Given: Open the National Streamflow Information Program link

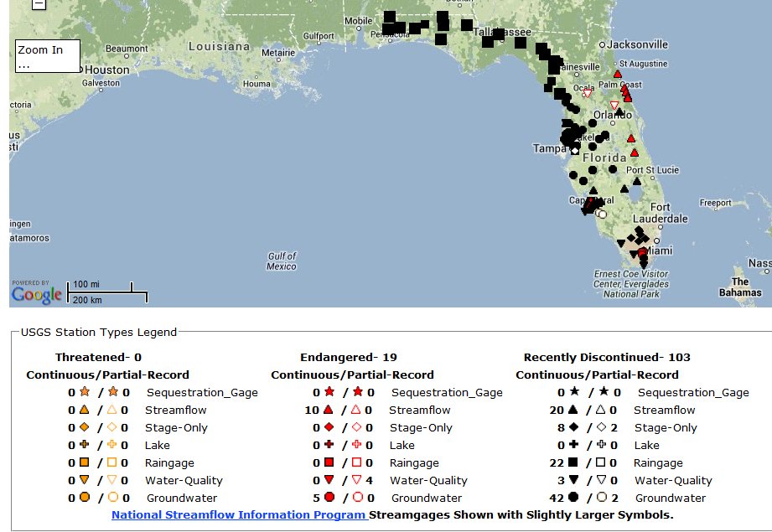Looking at the screenshot, I should [240, 514].
